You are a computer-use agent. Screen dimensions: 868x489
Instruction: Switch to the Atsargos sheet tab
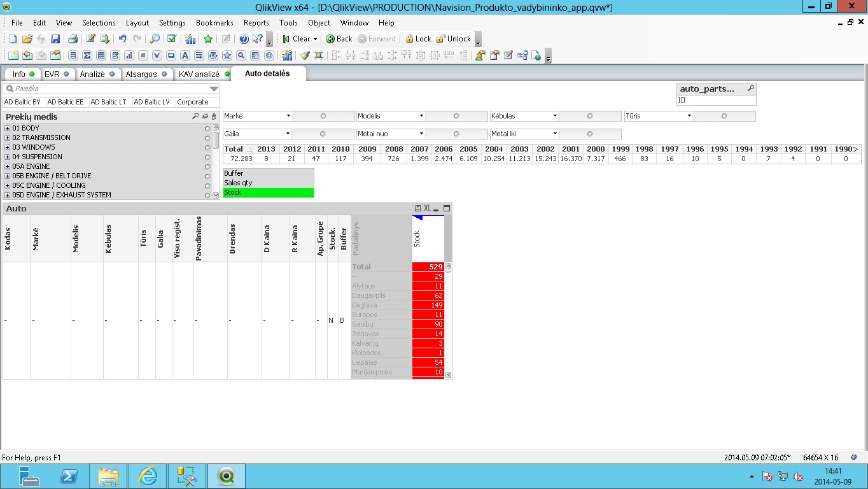click(146, 74)
